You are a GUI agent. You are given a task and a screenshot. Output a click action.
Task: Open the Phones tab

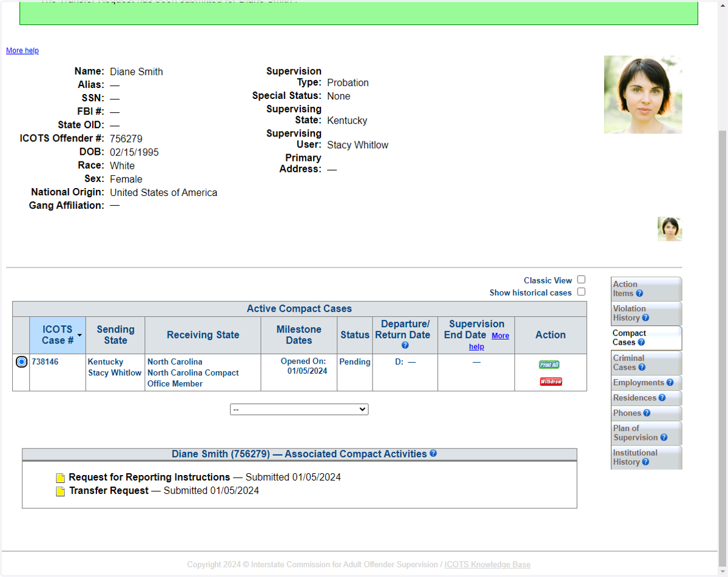pyautogui.click(x=646, y=413)
